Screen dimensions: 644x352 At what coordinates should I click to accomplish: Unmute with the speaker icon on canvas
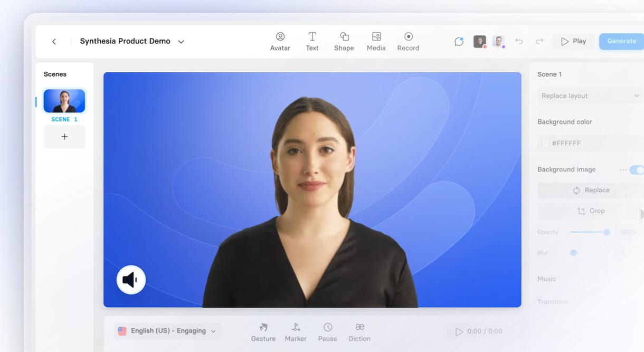coord(131,280)
